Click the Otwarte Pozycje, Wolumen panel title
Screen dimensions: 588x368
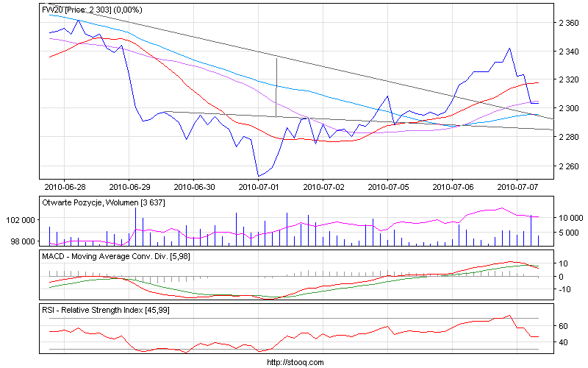pos(103,203)
